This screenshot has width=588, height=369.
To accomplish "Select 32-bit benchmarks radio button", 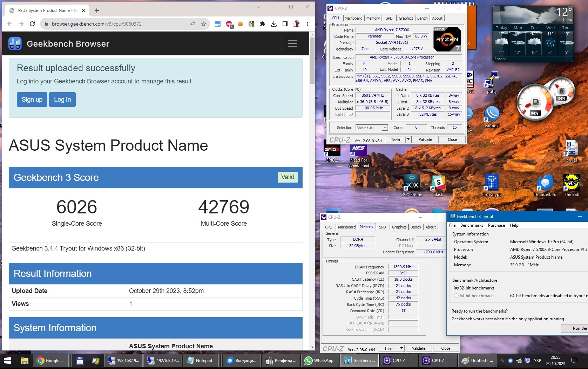I will tap(456, 288).
